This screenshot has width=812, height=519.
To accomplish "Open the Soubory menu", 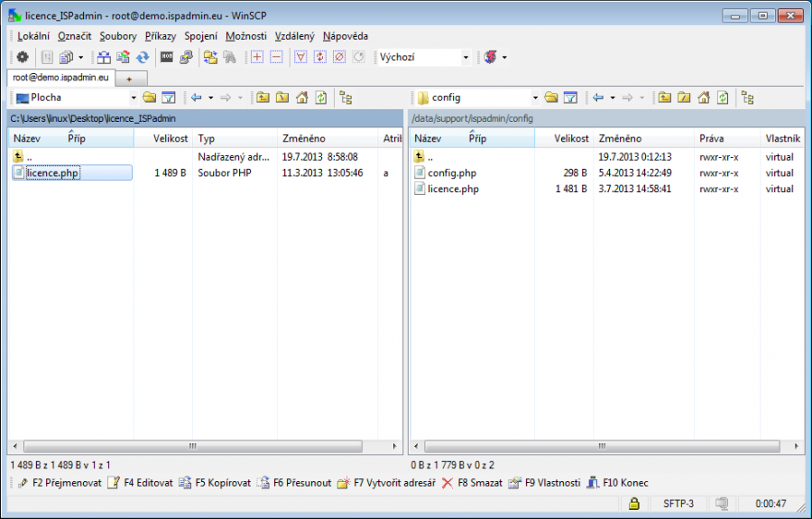I will (x=118, y=36).
